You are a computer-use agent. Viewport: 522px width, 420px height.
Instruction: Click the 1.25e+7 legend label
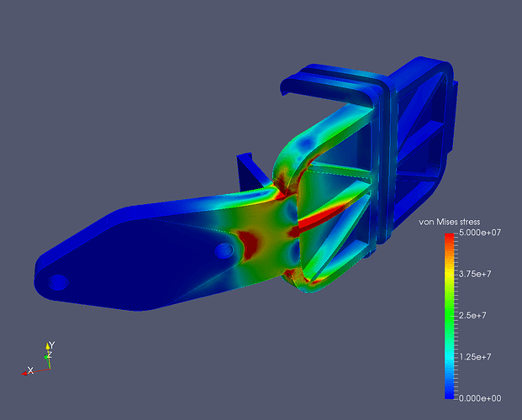tap(475, 357)
